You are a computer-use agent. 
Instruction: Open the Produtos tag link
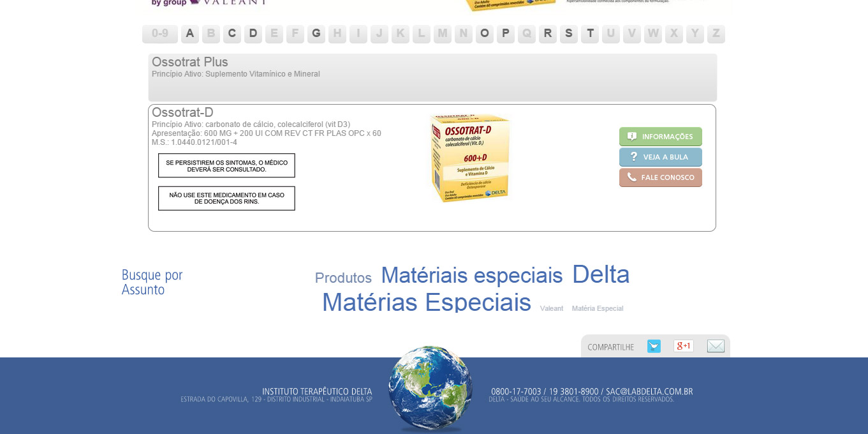click(343, 278)
